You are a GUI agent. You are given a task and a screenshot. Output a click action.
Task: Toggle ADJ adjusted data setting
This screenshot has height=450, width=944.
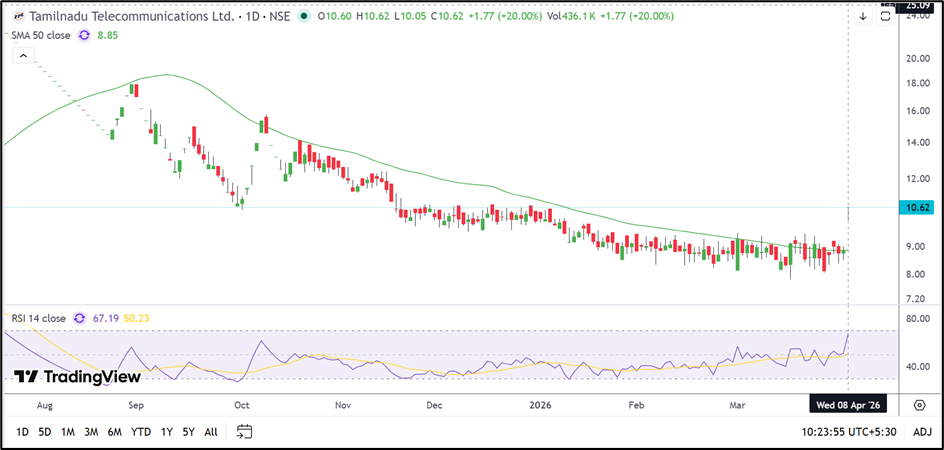922,432
